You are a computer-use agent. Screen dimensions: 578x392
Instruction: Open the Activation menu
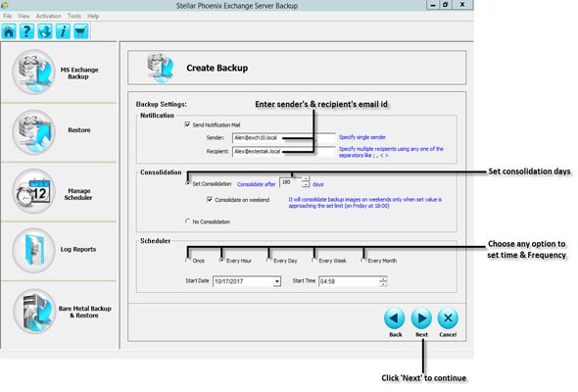coord(48,17)
